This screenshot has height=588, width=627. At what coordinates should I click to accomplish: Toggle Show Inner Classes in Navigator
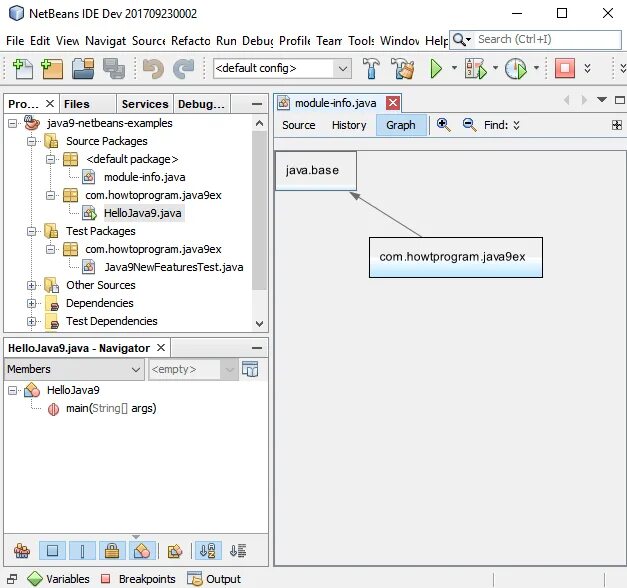pos(142,551)
